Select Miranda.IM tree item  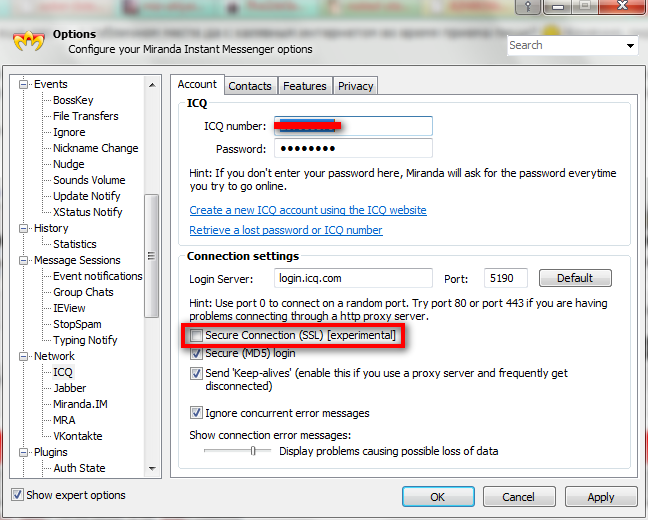pyautogui.click(x=80, y=404)
